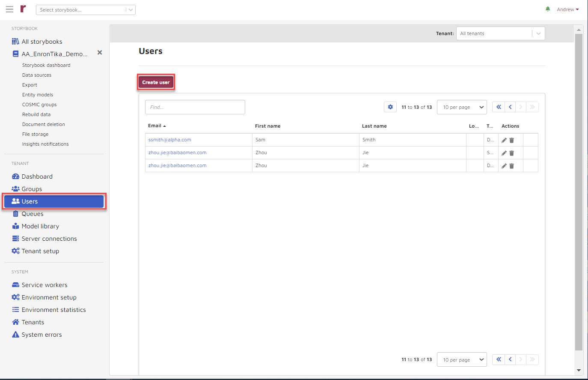Sort by the Last name column header
This screenshot has height=380, width=588.
click(374, 126)
